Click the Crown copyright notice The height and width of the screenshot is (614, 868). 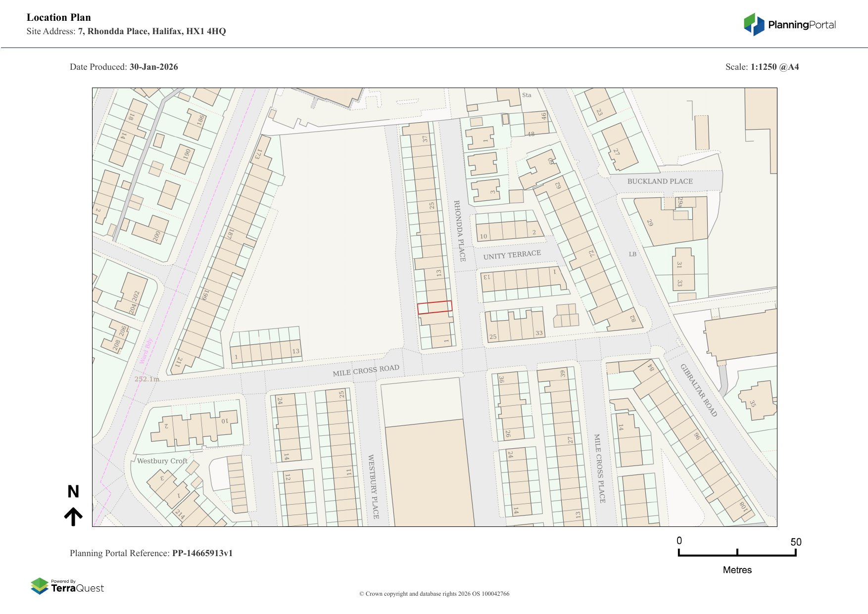[434, 594]
